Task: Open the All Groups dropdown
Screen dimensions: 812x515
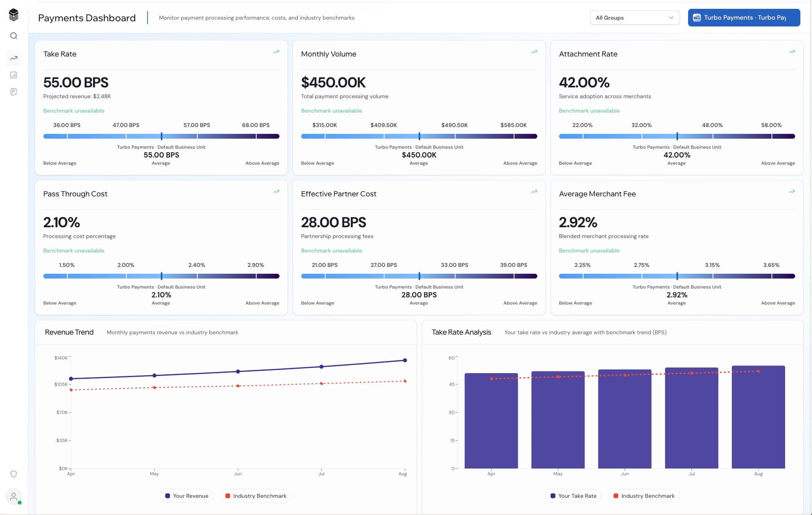Action: 635,18
